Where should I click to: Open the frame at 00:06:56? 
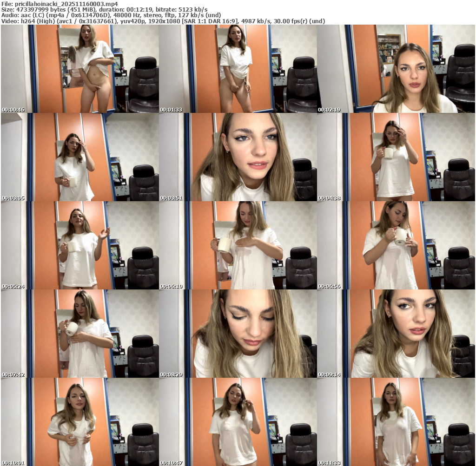point(396,245)
